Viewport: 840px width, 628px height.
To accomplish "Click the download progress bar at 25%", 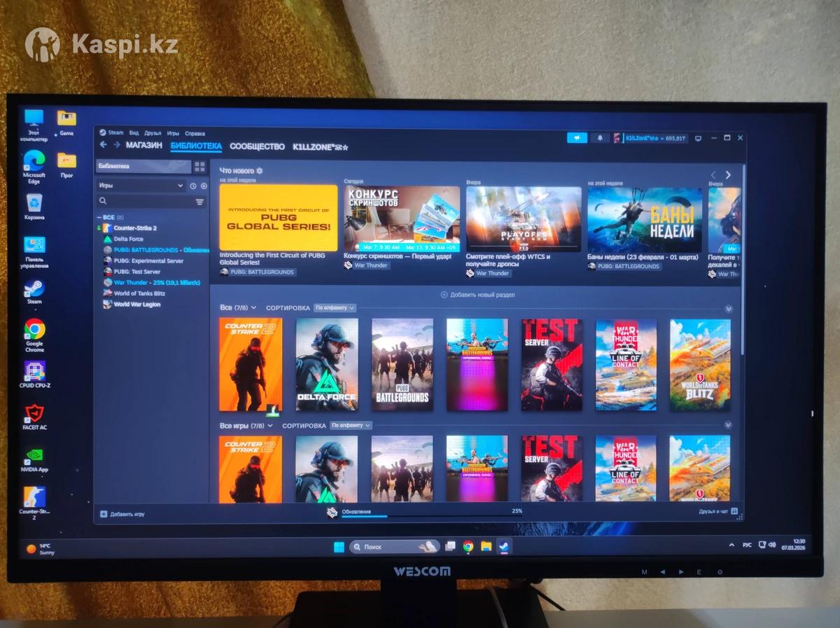I will click(427, 516).
